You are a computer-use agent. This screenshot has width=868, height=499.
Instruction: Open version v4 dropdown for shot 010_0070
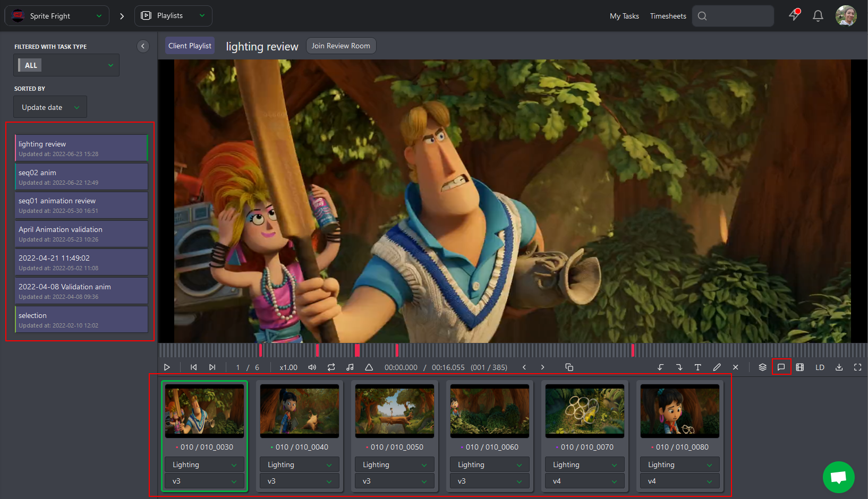585,481
